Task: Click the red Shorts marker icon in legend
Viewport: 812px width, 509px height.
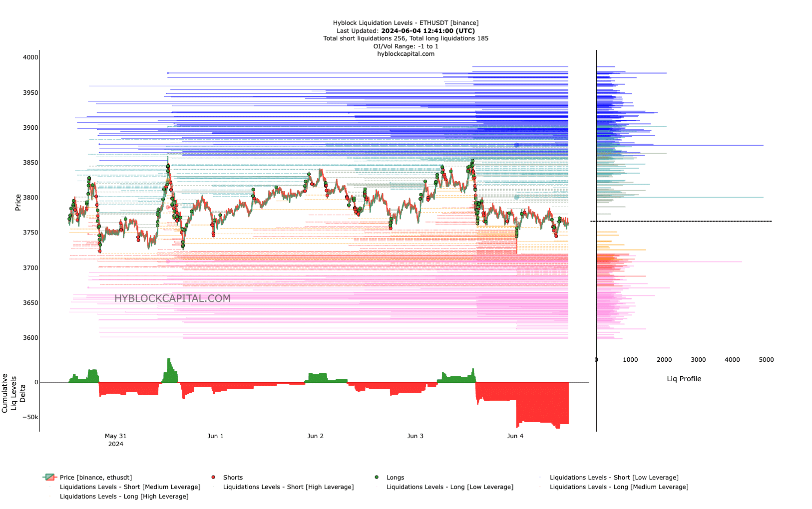Action: click(x=213, y=478)
